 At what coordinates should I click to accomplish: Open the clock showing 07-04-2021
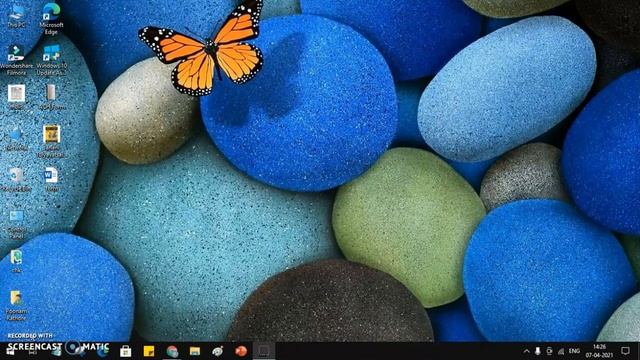point(599,351)
